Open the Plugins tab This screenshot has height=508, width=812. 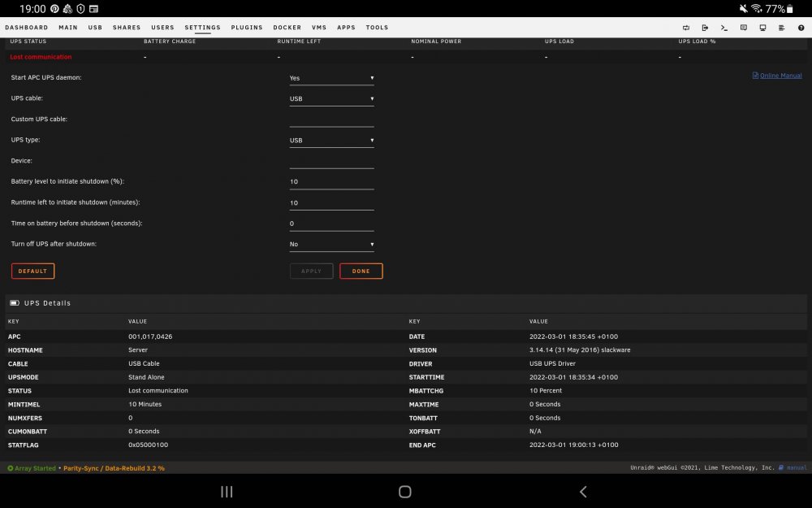pos(247,28)
